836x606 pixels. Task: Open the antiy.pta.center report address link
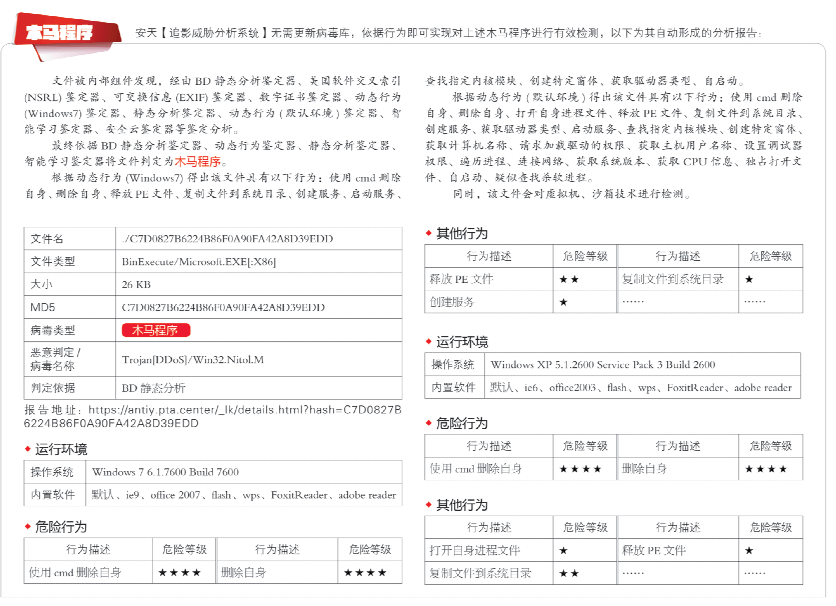coord(213,417)
